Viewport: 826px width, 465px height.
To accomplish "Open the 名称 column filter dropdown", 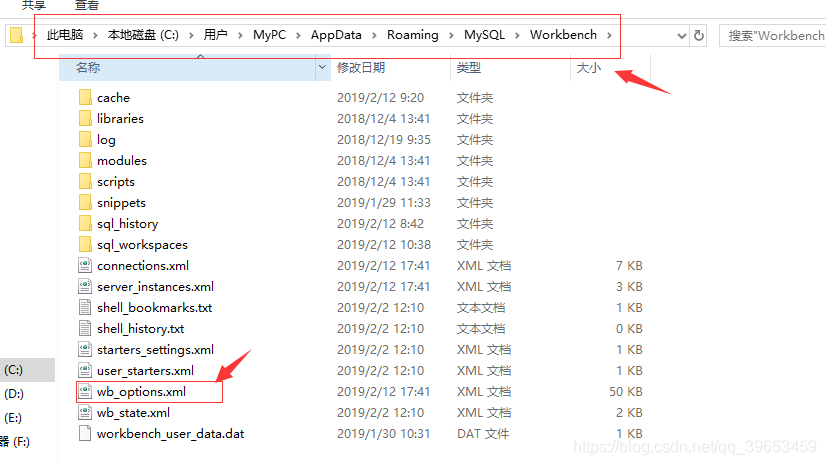I will click(322, 67).
